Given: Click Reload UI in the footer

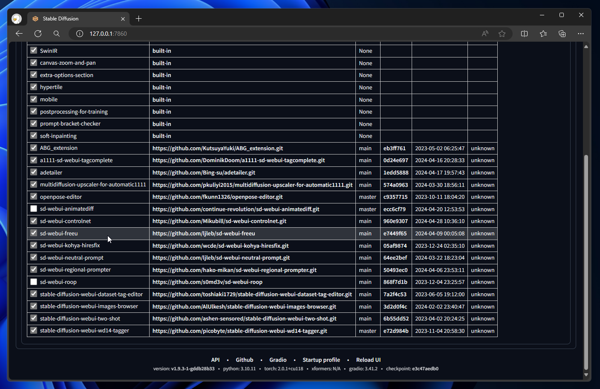Looking at the screenshot, I should [368, 360].
